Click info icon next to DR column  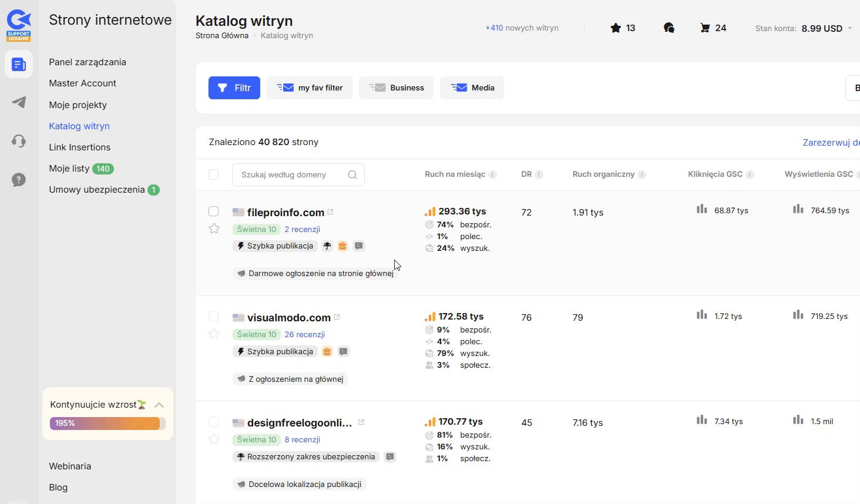coord(539,174)
